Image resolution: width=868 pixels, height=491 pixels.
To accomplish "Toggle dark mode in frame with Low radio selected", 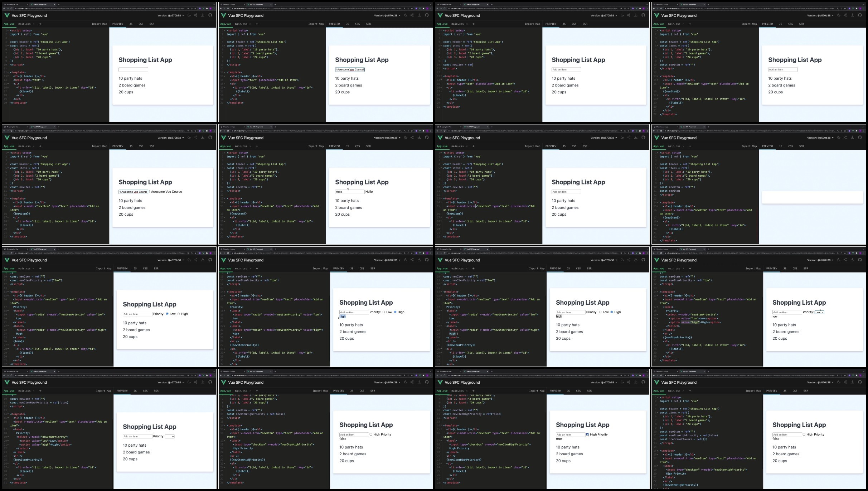I will 189,260.
